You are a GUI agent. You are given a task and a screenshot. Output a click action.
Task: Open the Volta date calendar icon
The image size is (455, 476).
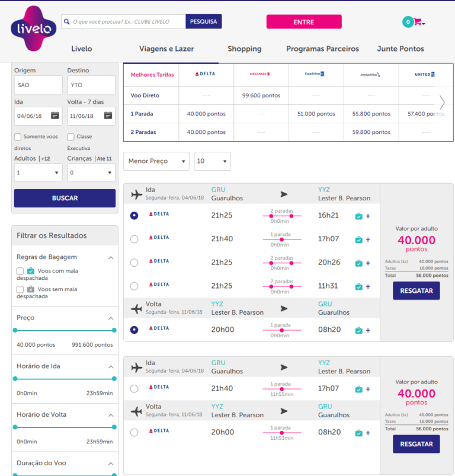click(x=108, y=116)
